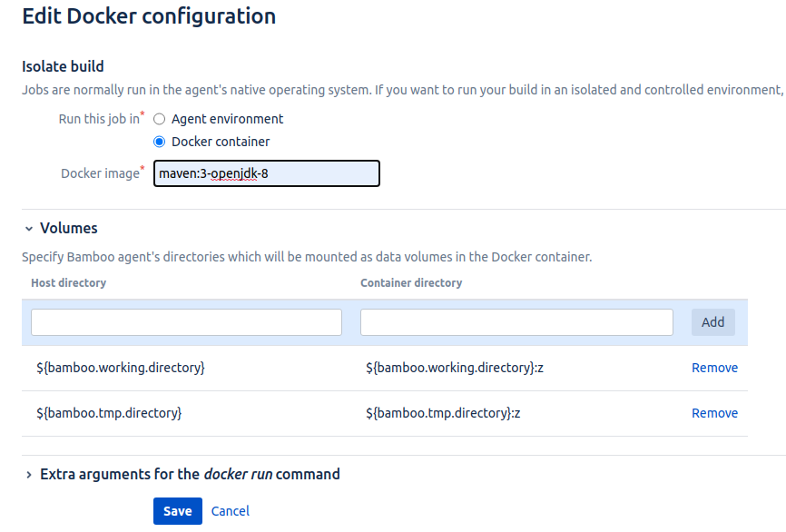Image resolution: width=786 pixels, height=532 pixels.
Task: Save the Docker configuration
Action: [x=177, y=511]
